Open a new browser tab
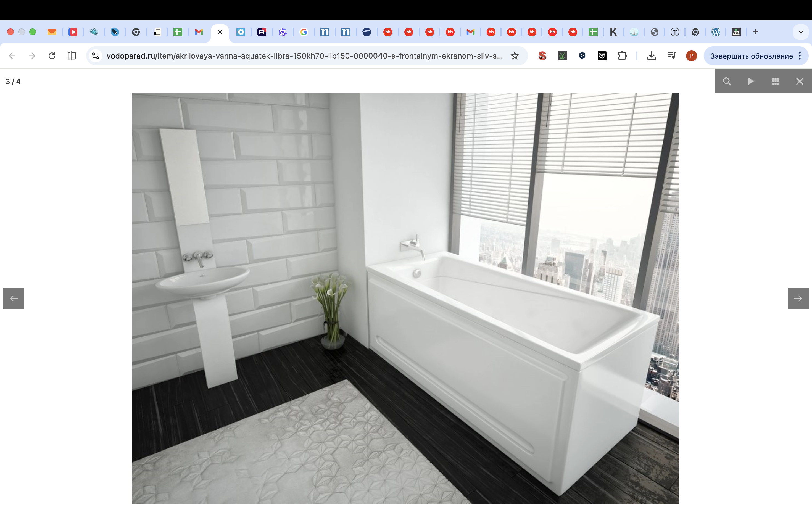The width and height of the screenshot is (812, 528). (x=755, y=32)
